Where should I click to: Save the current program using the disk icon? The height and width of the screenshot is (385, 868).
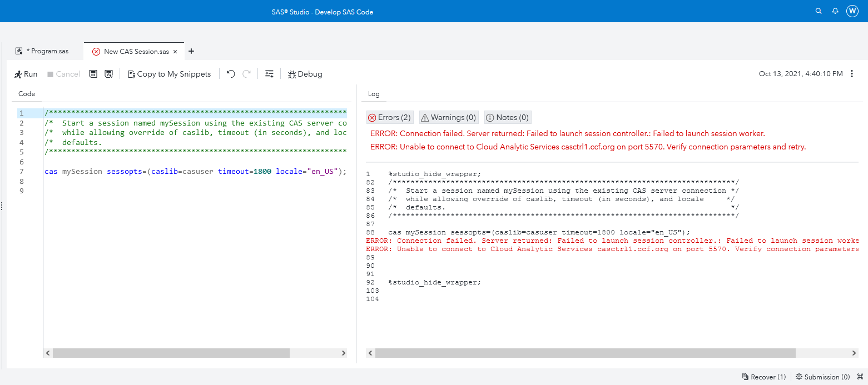[x=93, y=73]
